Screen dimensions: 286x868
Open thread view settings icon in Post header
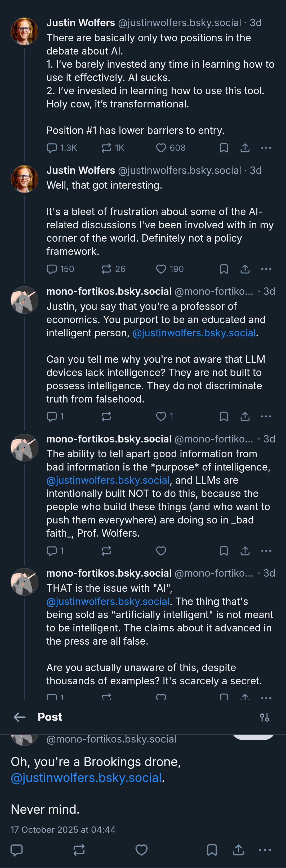coord(265,717)
